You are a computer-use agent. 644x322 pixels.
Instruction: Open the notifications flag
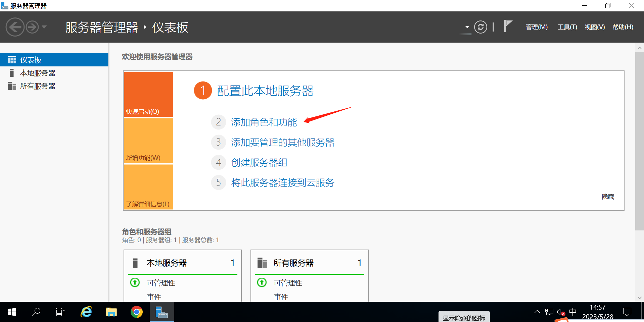point(508,26)
